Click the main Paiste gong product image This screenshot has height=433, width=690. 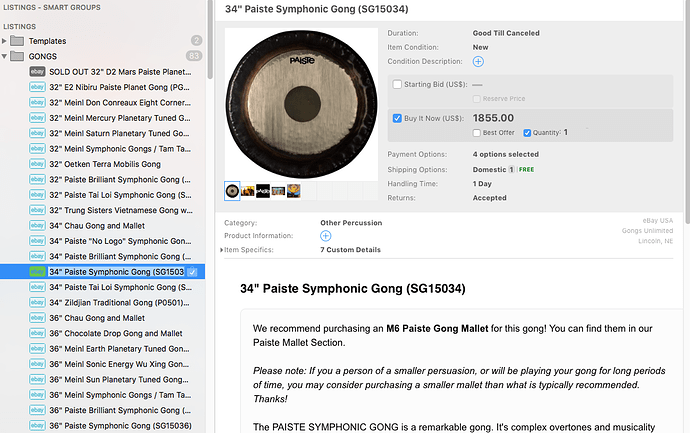click(301, 104)
